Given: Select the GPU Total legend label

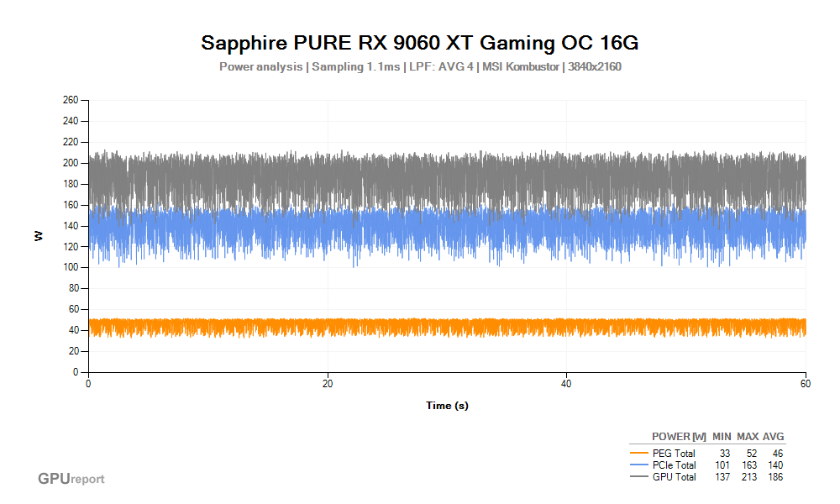Looking at the screenshot, I should click(674, 477).
